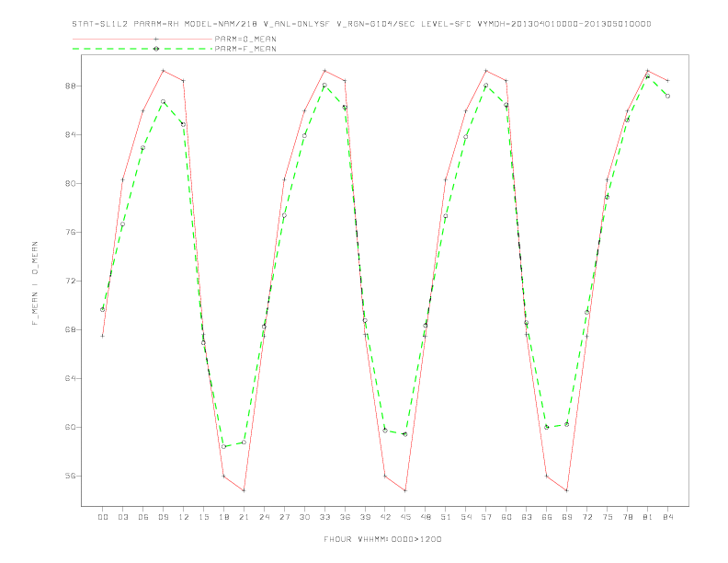Click y-axis tick value 68
This screenshot has width=728, height=563.
[71, 330]
